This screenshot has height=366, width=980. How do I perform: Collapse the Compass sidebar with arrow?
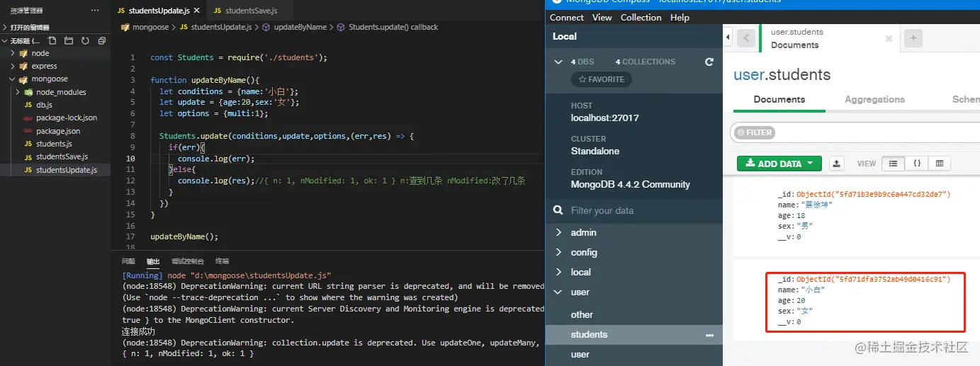tap(728, 37)
